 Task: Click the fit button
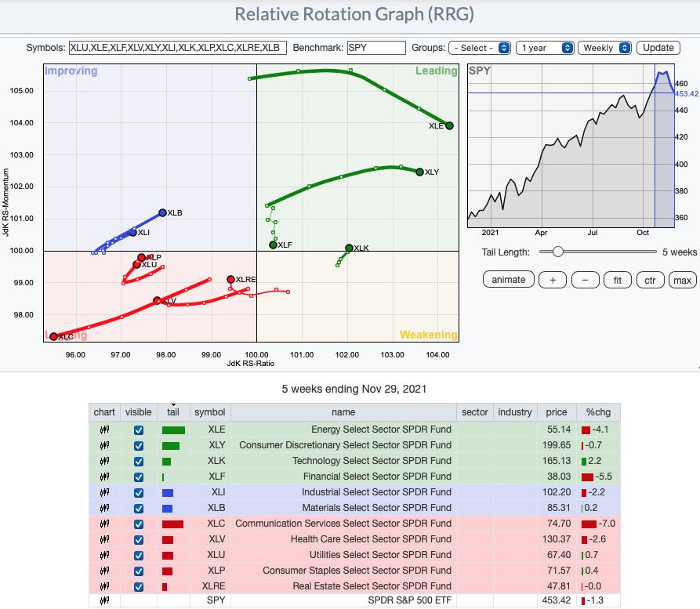pyautogui.click(x=618, y=280)
